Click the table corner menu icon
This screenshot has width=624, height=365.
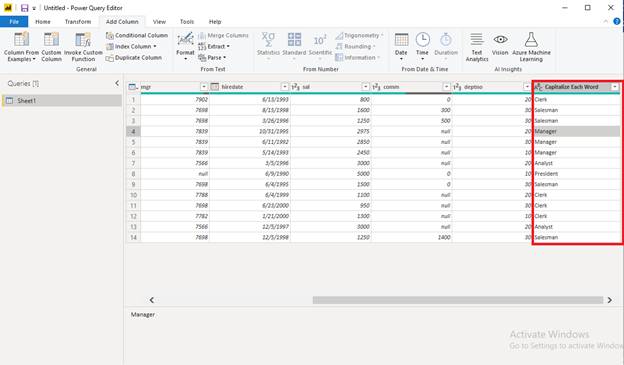tap(133, 87)
